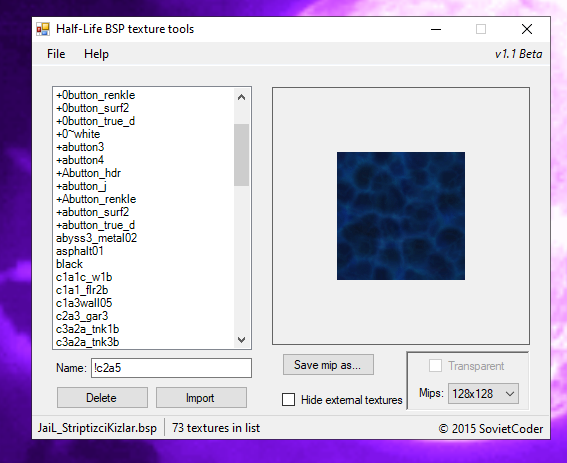Toggle the Transparent checkbox
567x463 pixels.
pos(435,366)
